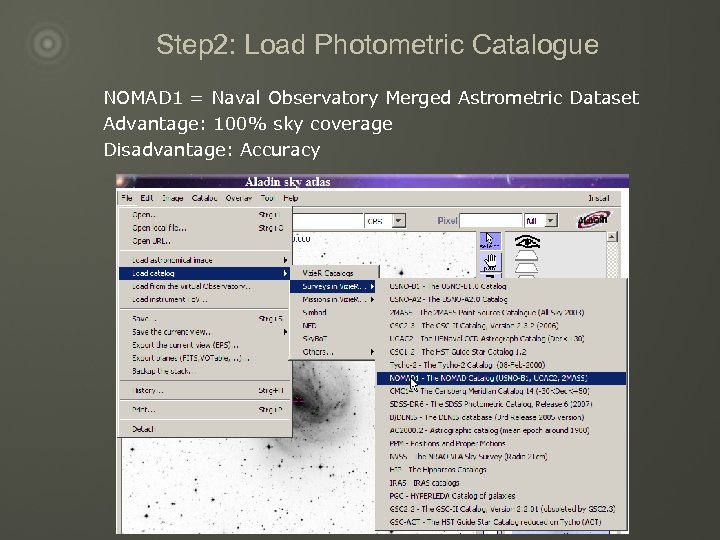This screenshot has width=720, height=540.
Task: Click the Install link in menu bar
Action: [599, 198]
